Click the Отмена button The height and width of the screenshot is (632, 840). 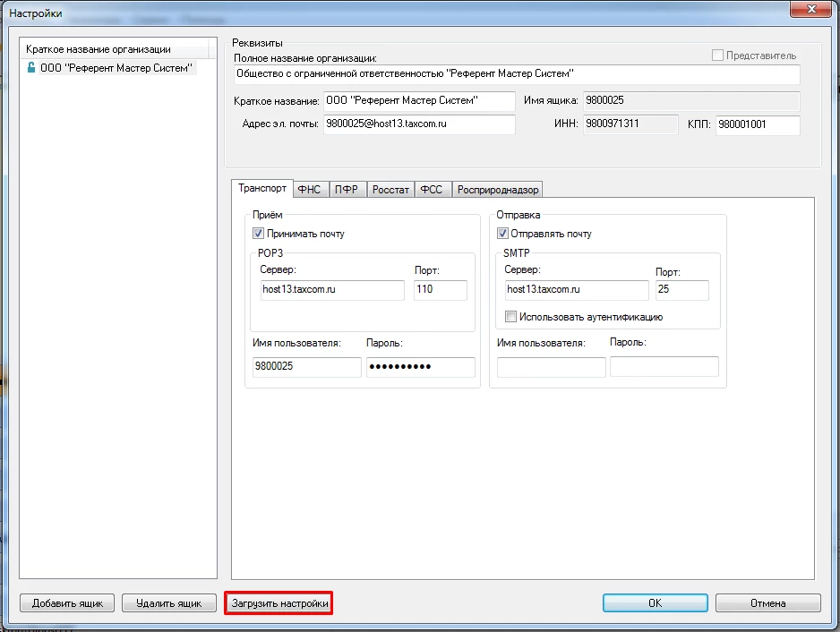(767, 603)
